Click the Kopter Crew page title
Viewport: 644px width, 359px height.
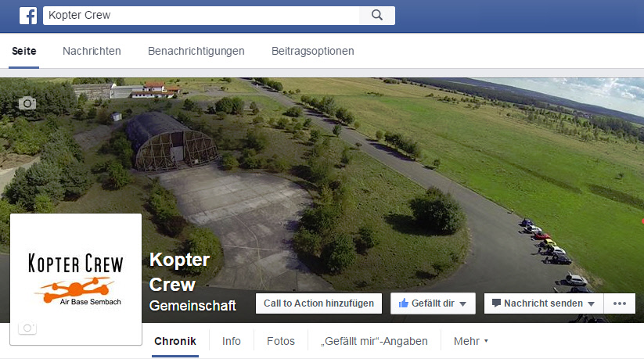(x=179, y=272)
